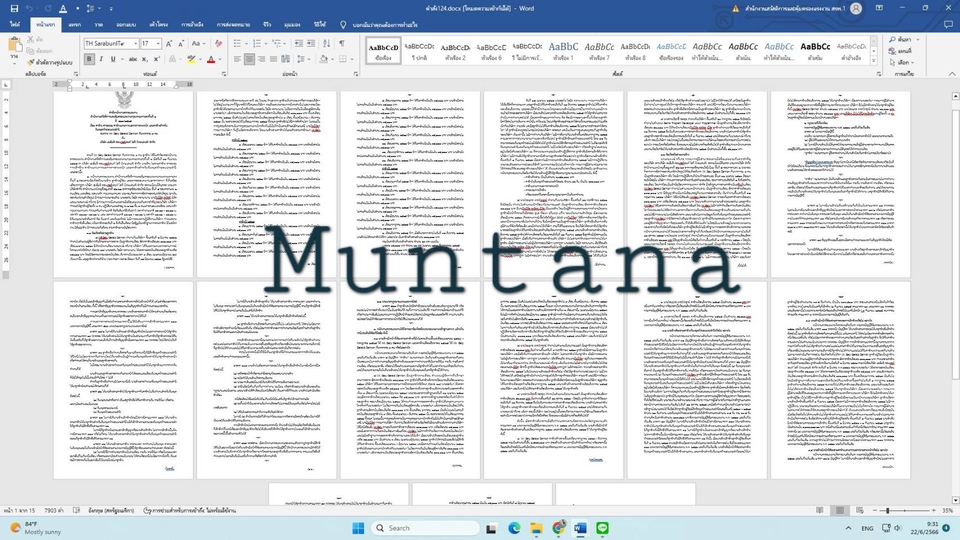Image resolution: width=960 pixels, height=540 pixels.
Task: Apply strikethrough with the abc icon
Action: pyautogui.click(x=133, y=59)
